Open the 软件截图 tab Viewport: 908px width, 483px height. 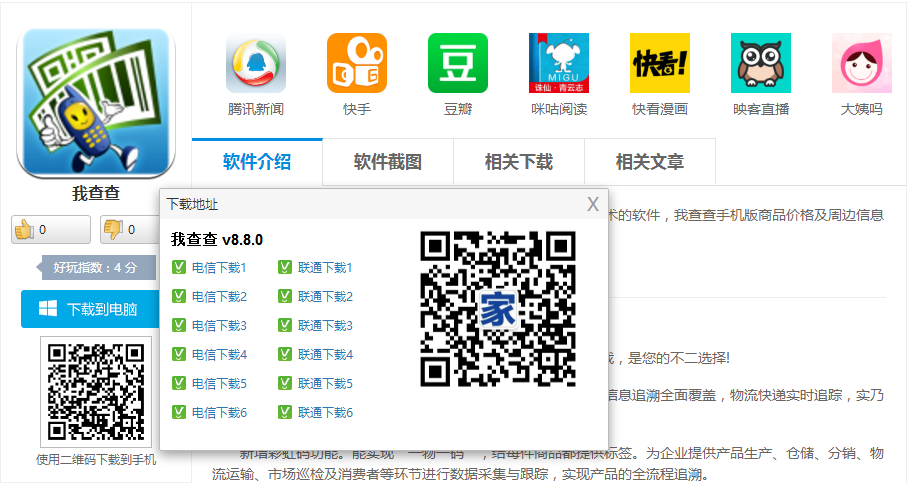click(x=388, y=162)
